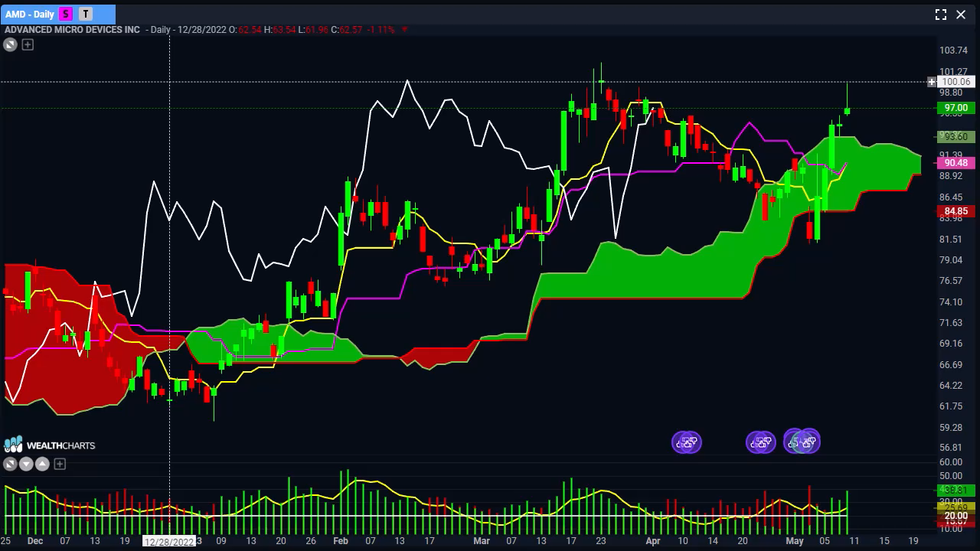Click the ADVANCED MICRO DEVICES INC title
Screen dimensions: 980x551
click(x=72, y=30)
